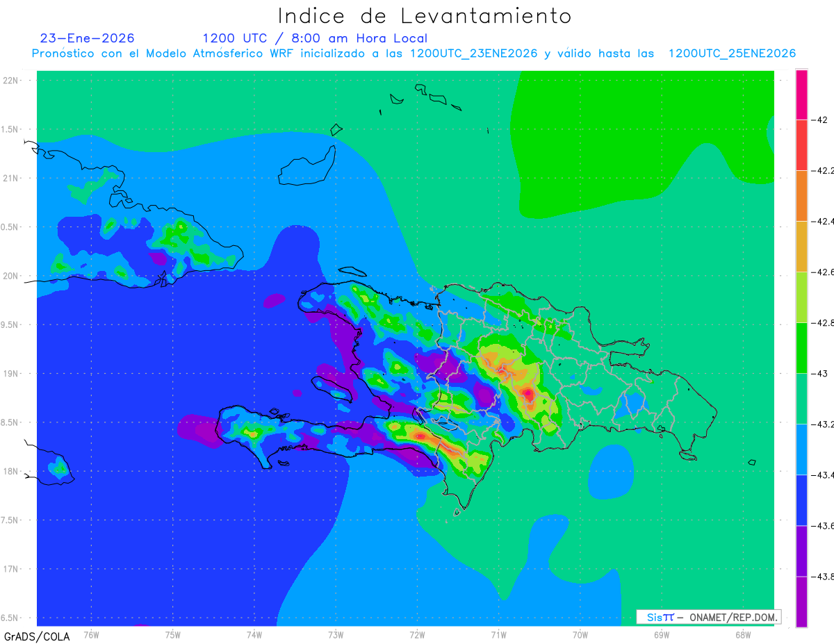Select the "73W" longitude label
Viewport: 834px width, 644px height.
click(336, 634)
